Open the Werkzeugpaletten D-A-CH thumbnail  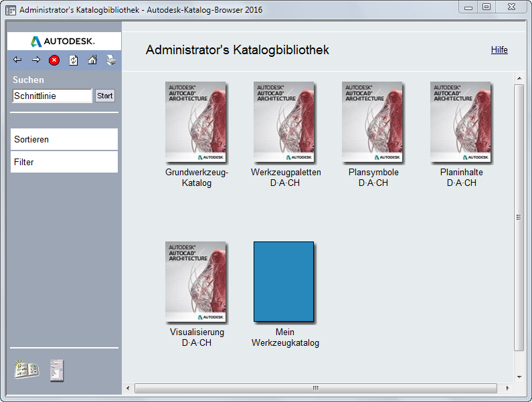coord(284,122)
